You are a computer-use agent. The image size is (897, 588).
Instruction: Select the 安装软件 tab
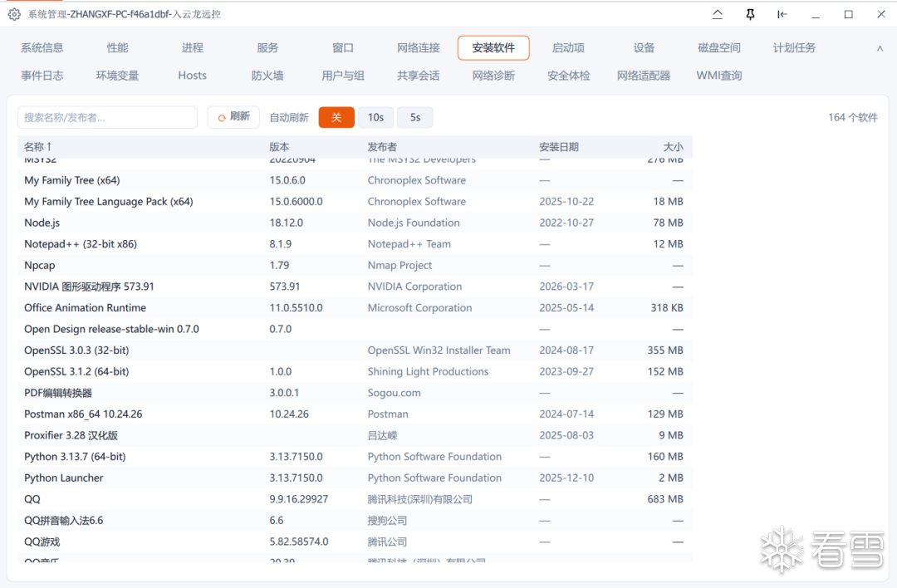pyautogui.click(x=493, y=48)
